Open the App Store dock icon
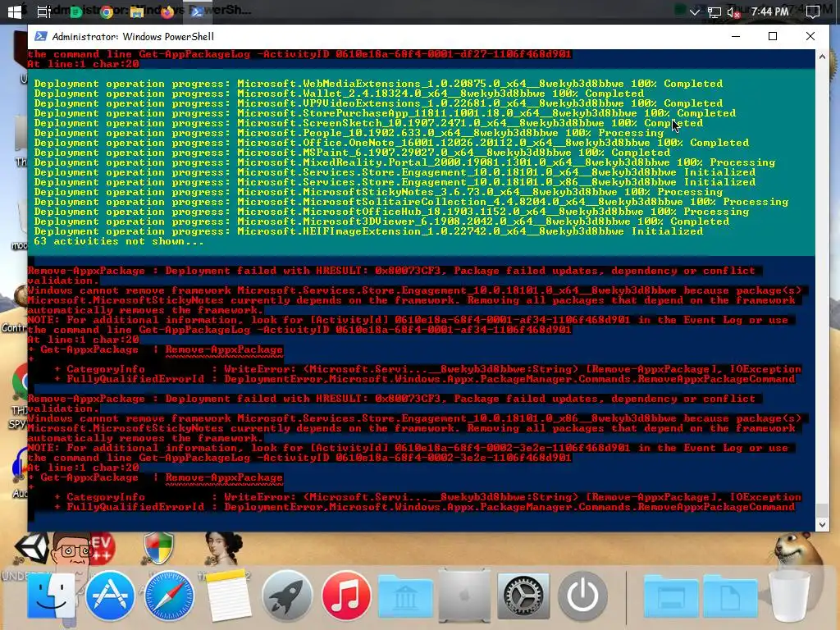Screen dimensions: 840x630 [x=111, y=596]
